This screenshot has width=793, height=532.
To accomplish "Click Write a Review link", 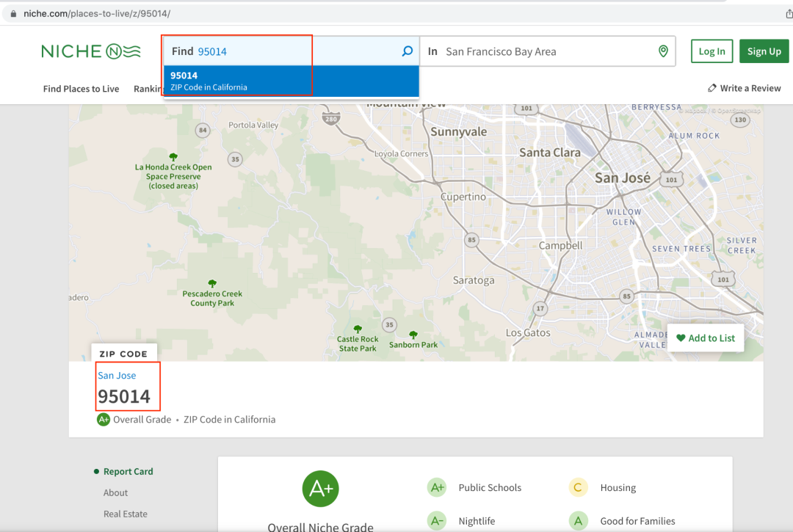I will point(750,88).
